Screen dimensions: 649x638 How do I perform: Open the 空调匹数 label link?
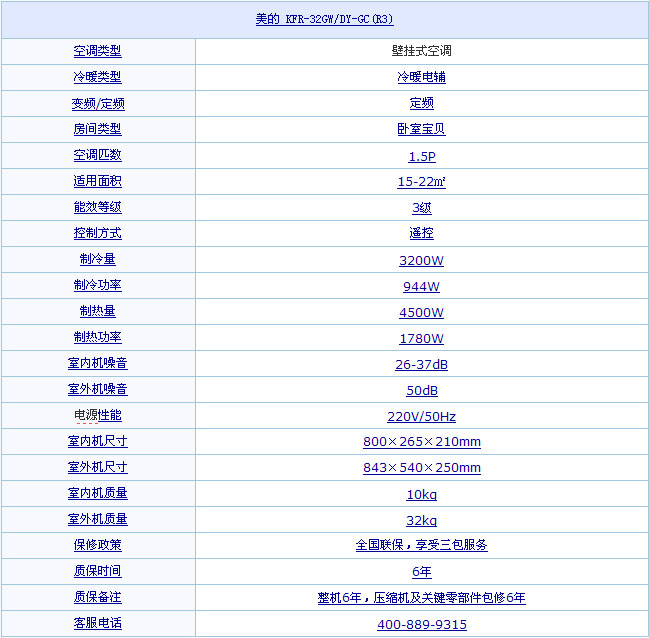[98, 155]
